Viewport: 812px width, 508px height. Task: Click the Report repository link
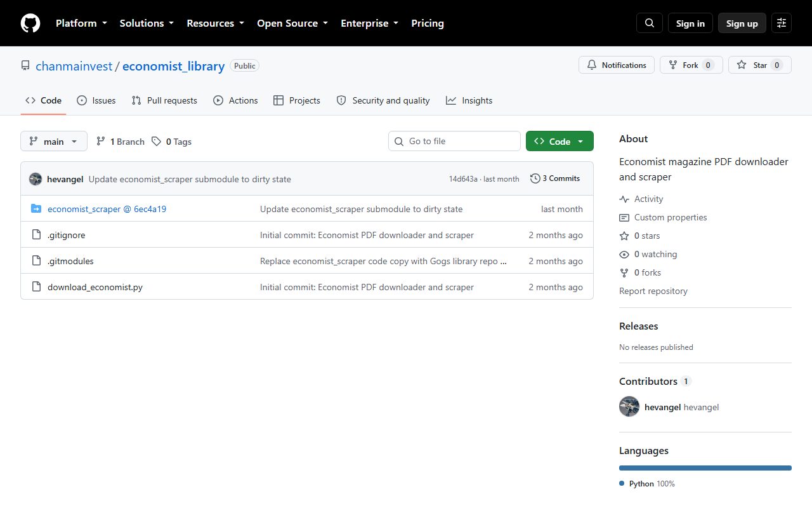(x=653, y=291)
